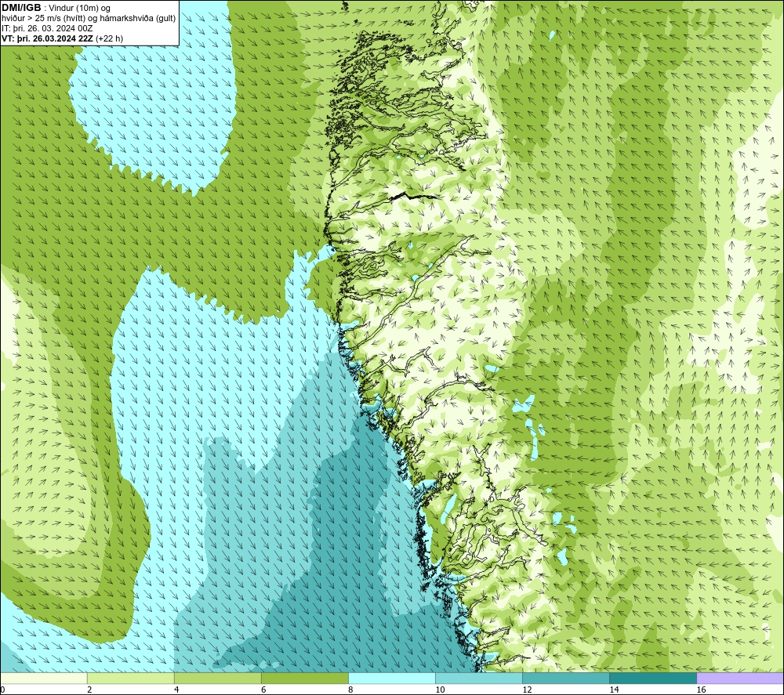784x695 pixels.
Task: Click the 4–6 m/s green swatch
Action: (x=217, y=678)
